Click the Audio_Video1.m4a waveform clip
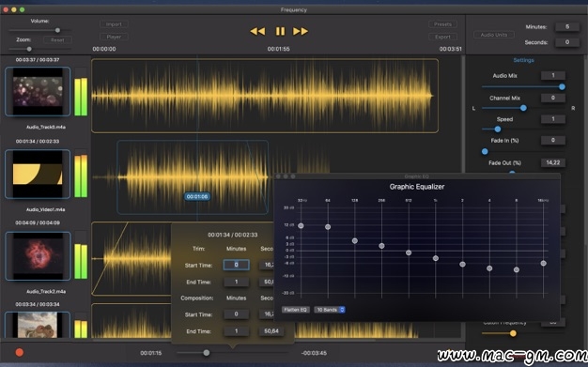This screenshot has height=367, width=588. [x=193, y=177]
